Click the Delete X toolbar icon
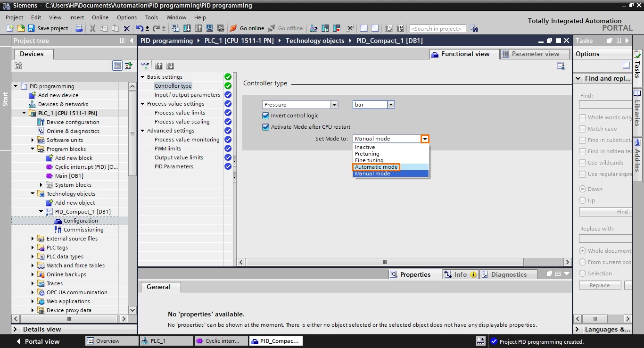This screenshot has height=348, width=644. coord(127,28)
